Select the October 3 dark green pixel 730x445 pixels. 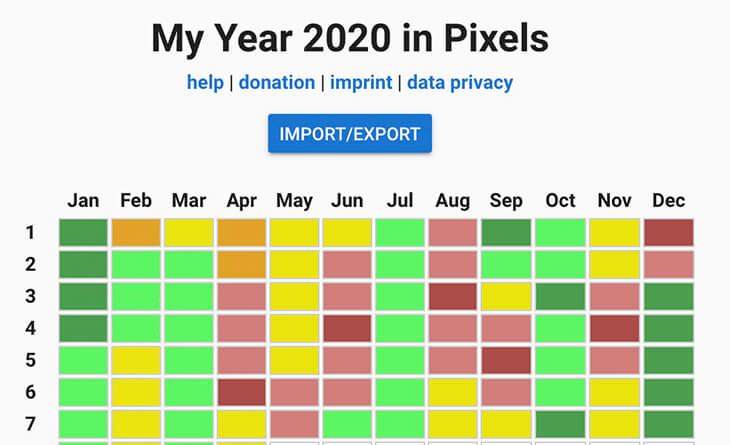click(x=560, y=297)
